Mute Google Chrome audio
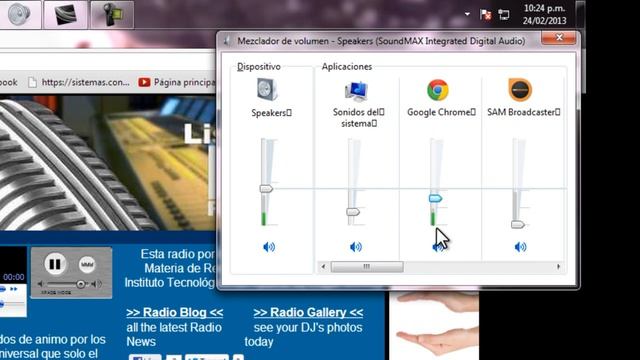 tap(438, 247)
